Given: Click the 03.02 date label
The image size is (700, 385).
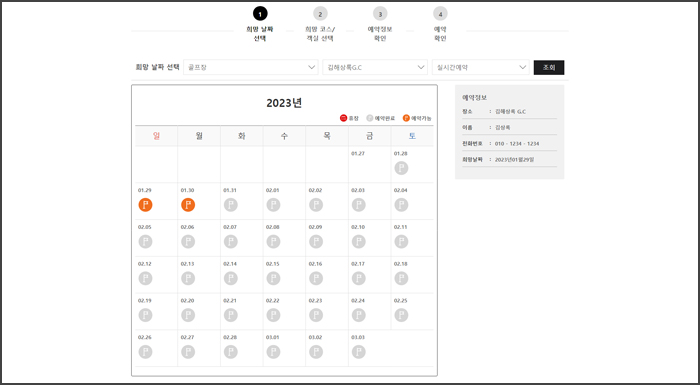Looking at the screenshot, I should coord(315,337).
